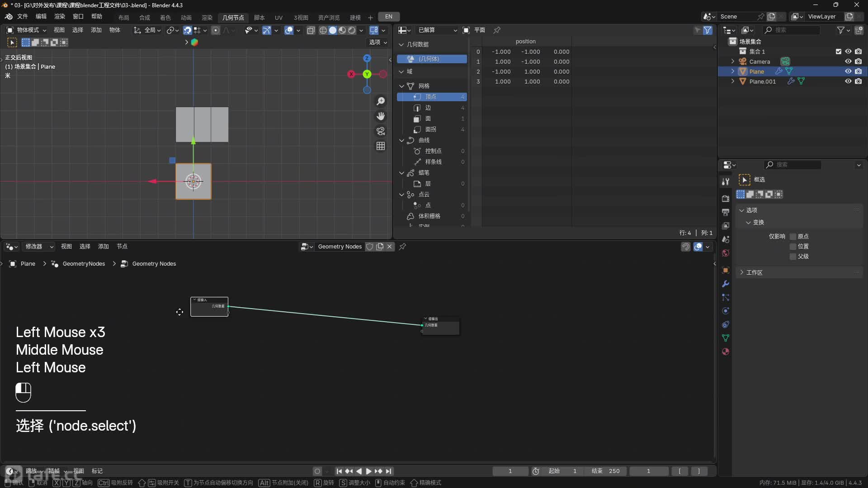Click the pin icon in the node editor header

402,246
